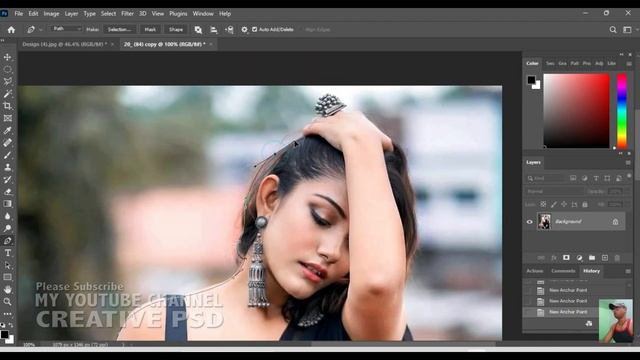This screenshot has width=640, height=360.
Task: Select the Magic Wand tool
Action: 7,94
